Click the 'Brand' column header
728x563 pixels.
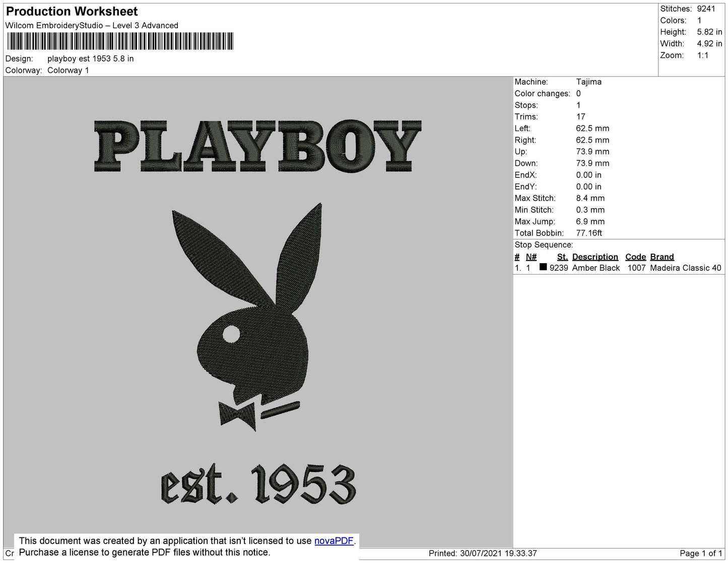pyautogui.click(x=662, y=257)
